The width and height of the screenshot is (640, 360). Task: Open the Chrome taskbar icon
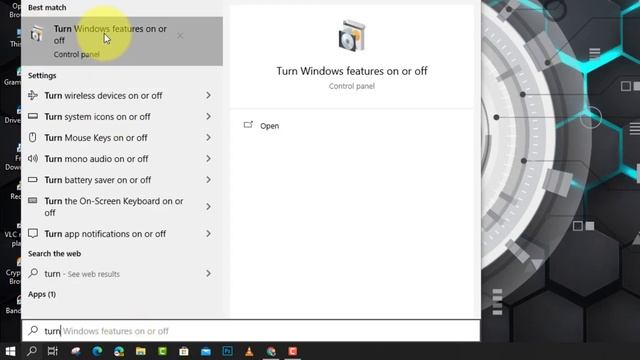(x=271, y=351)
